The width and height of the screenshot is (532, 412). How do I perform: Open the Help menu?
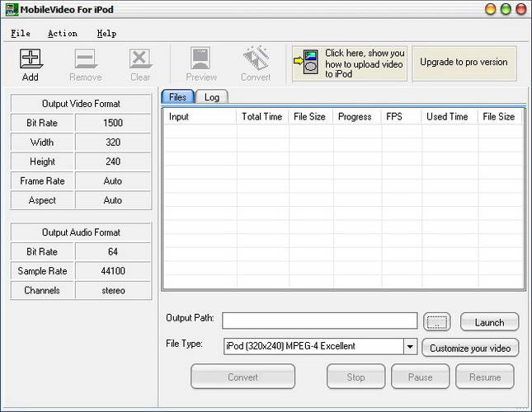106,33
